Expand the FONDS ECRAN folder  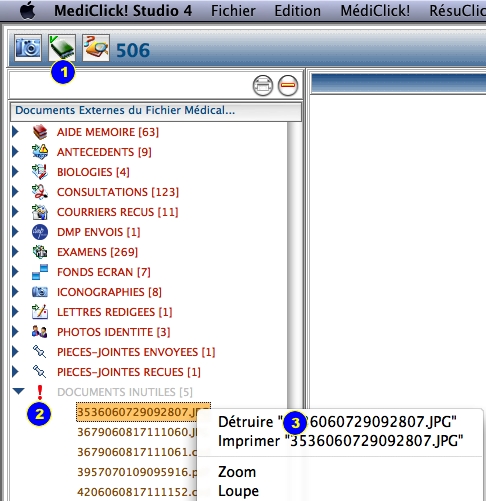(15, 272)
